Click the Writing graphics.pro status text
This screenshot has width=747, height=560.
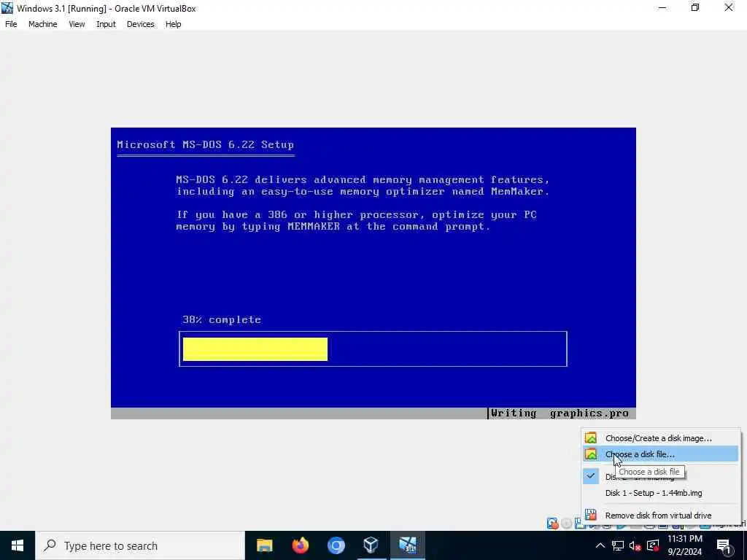[x=560, y=413]
